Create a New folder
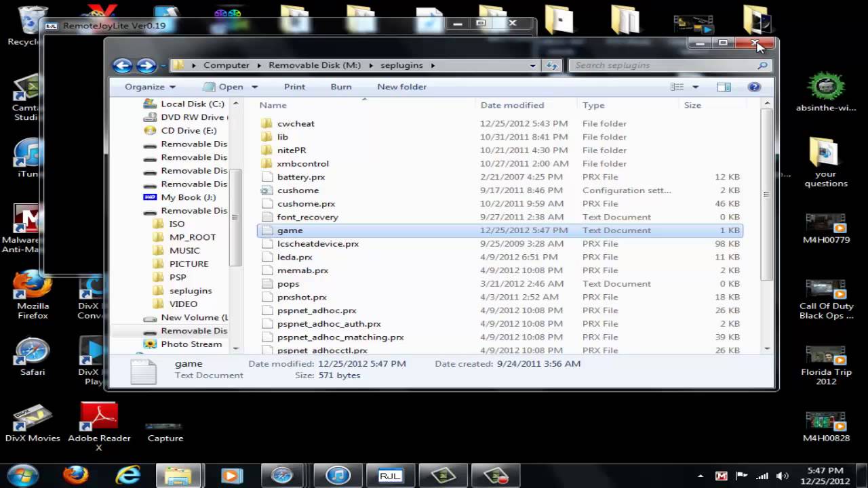 pyautogui.click(x=401, y=87)
